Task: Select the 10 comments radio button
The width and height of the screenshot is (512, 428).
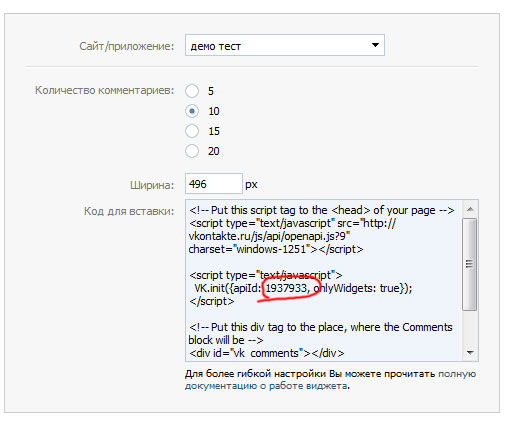Action: coord(192,111)
